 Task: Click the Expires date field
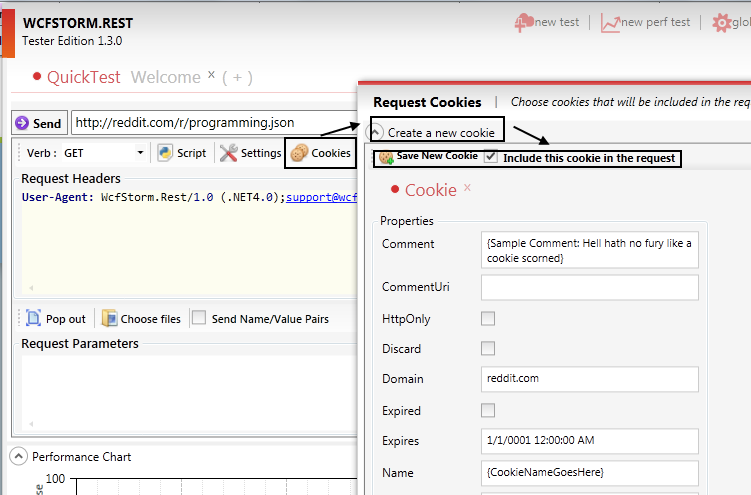coord(590,441)
